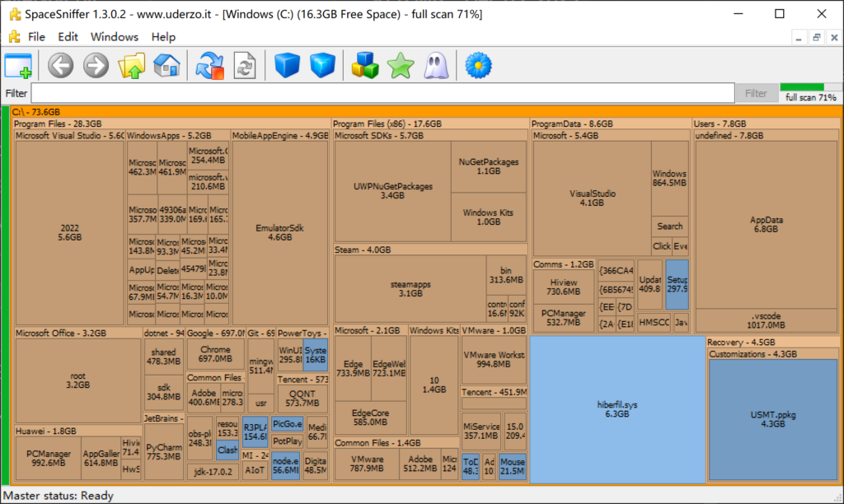Select the USMT.ppkg 4.3GB block
Image resolution: width=844 pixels, height=504 pixels.
click(773, 419)
